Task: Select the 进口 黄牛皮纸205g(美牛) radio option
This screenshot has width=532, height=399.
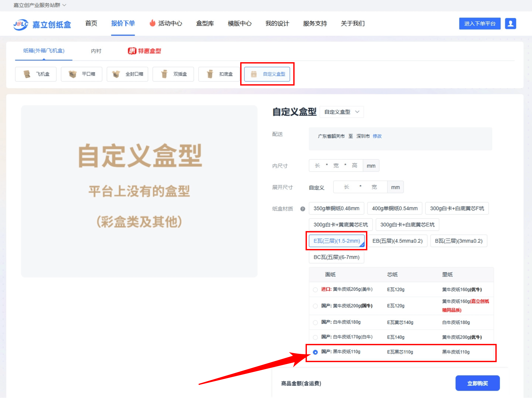Action: (x=315, y=290)
